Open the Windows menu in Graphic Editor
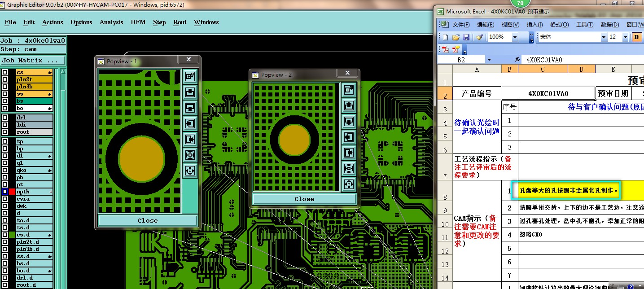Viewport: 644px width, 289px height. tap(206, 22)
